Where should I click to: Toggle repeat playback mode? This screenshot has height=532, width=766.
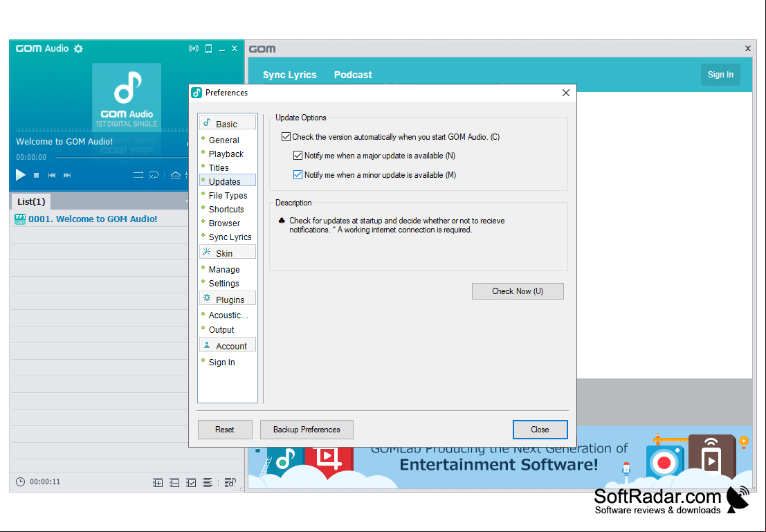tap(154, 175)
